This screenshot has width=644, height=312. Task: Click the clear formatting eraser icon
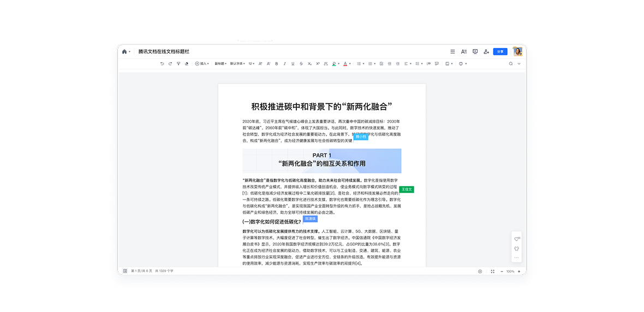point(187,64)
